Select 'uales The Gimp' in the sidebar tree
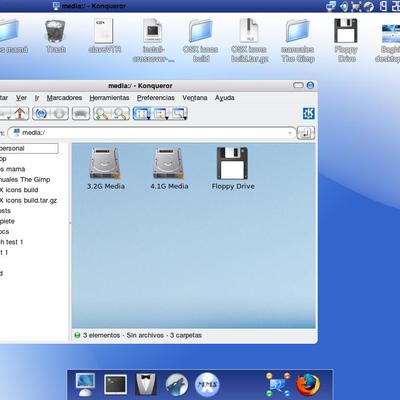The width and height of the screenshot is (400, 400). [25, 179]
